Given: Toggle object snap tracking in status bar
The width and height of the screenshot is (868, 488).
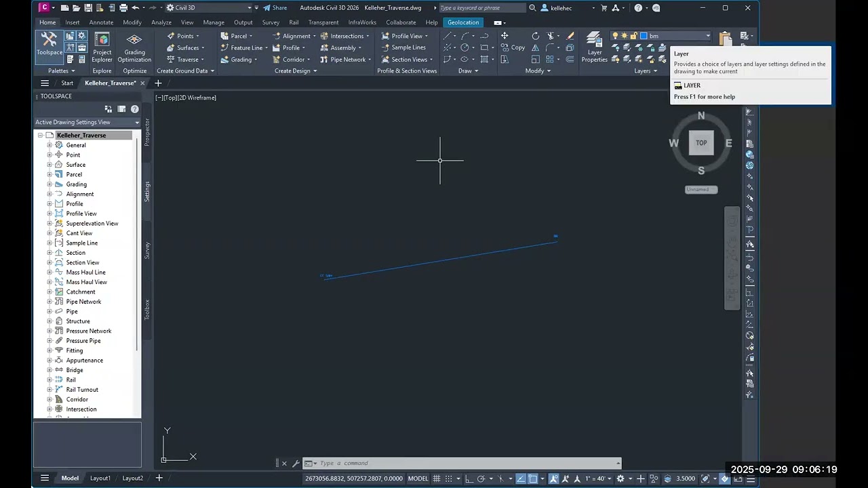Looking at the screenshot, I should 521,479.
